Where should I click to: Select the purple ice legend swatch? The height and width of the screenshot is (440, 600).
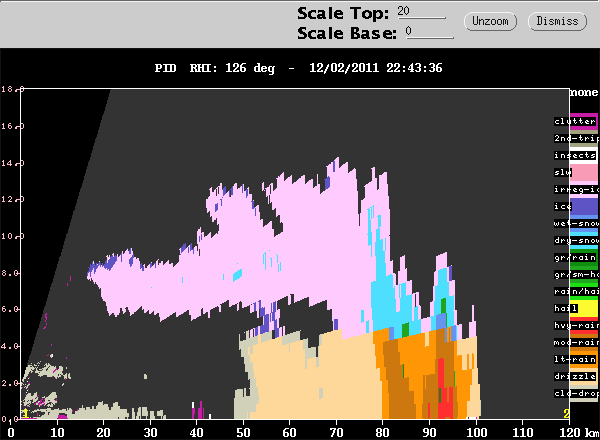tap(584, 207)
